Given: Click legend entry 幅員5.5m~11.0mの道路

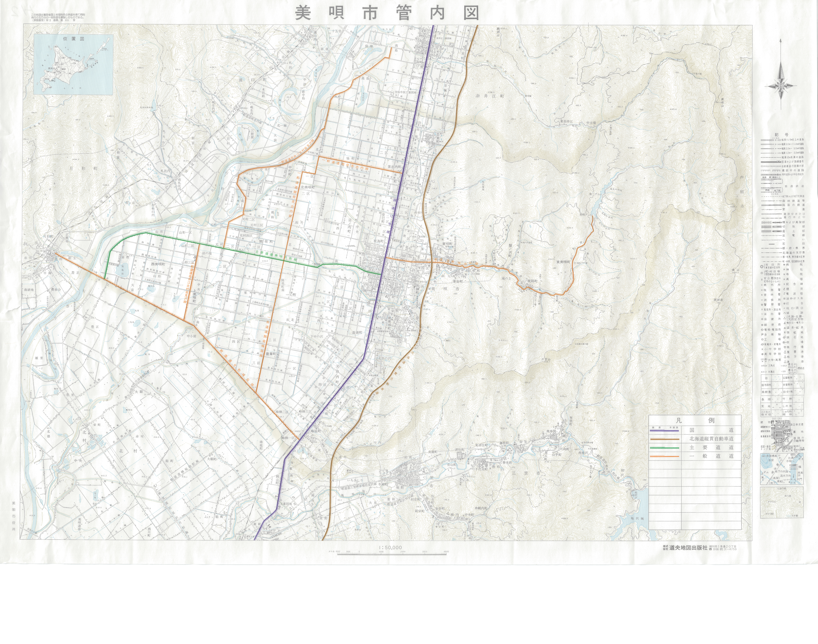Looking at the screenshot, I should (x=782, y=144).
